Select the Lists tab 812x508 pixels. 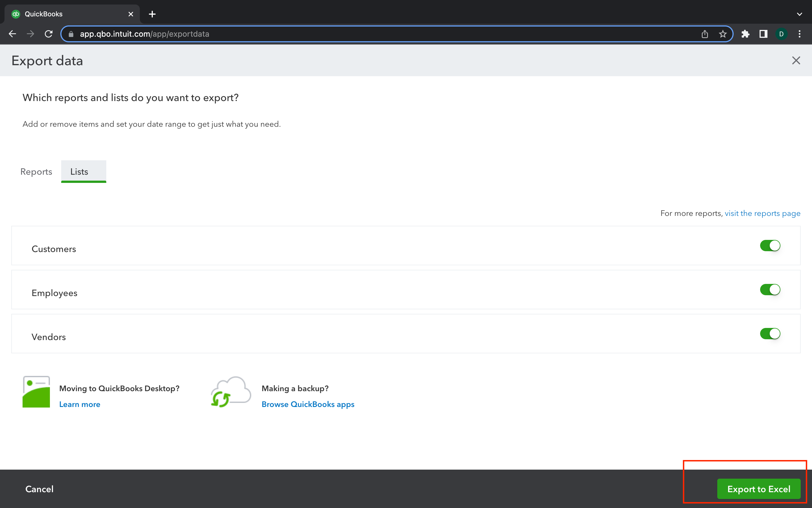point(83,171)
